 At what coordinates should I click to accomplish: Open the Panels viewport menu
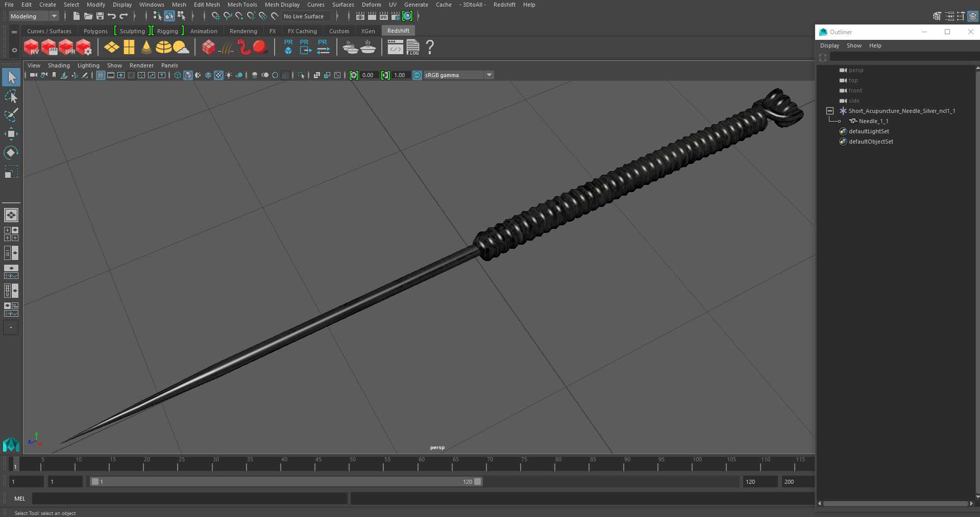(x=169, y=65)
